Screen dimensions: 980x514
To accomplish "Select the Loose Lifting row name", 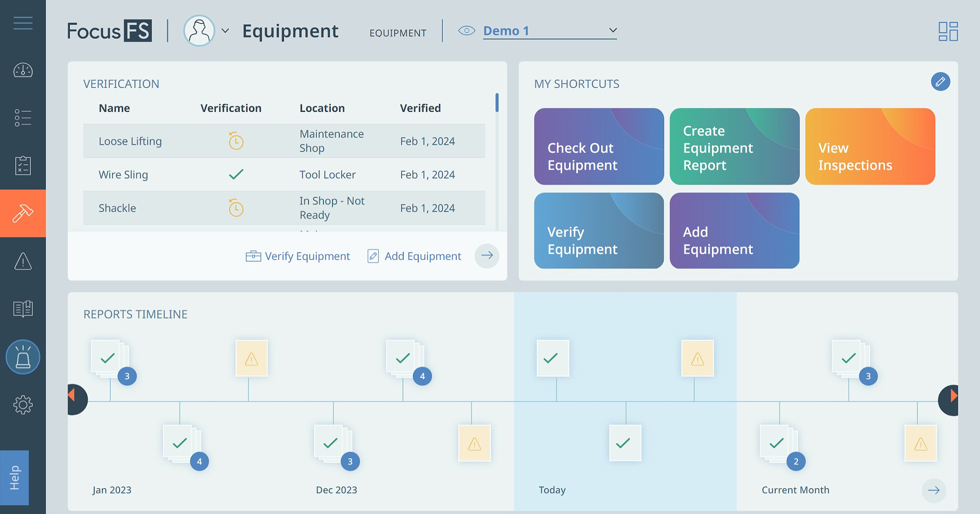I will pyautogui.click(x=130, y=141).
